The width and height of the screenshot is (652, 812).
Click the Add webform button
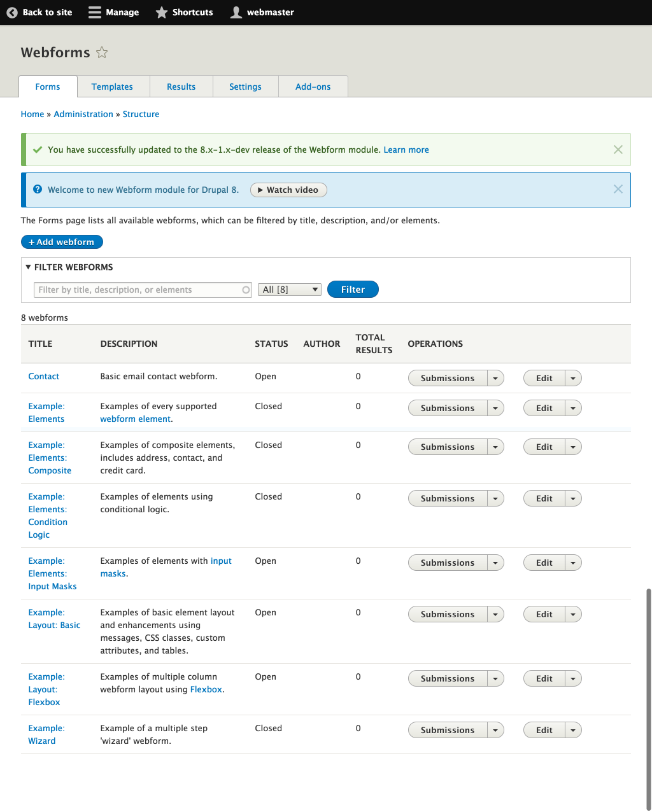click(62, 242)
